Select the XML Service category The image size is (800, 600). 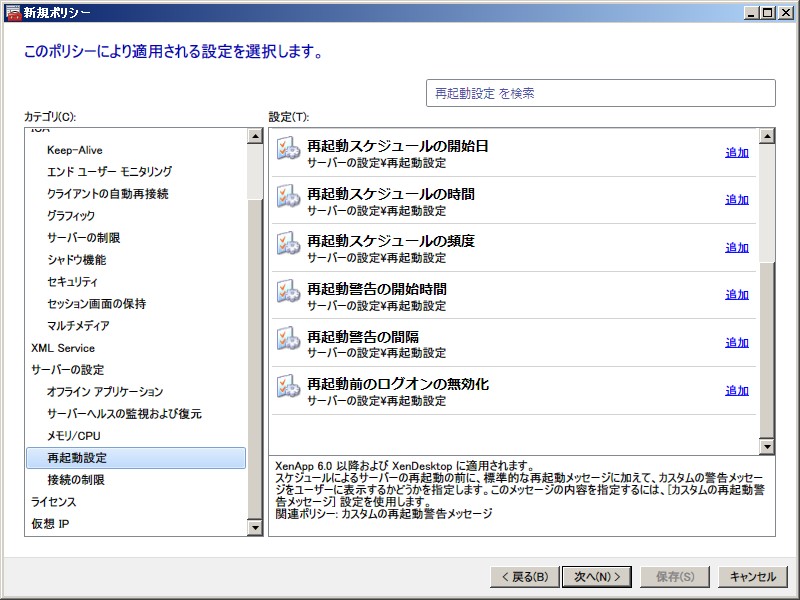point(63,348)
